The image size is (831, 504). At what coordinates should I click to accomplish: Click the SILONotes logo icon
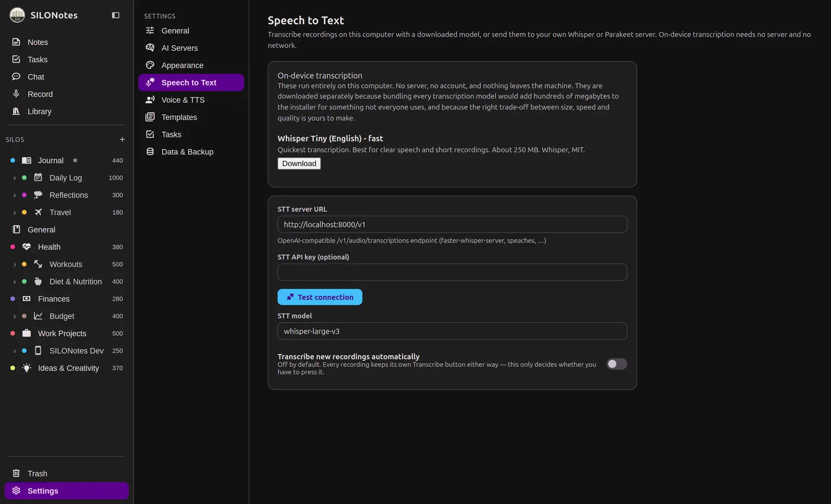(x=17, y=15)
